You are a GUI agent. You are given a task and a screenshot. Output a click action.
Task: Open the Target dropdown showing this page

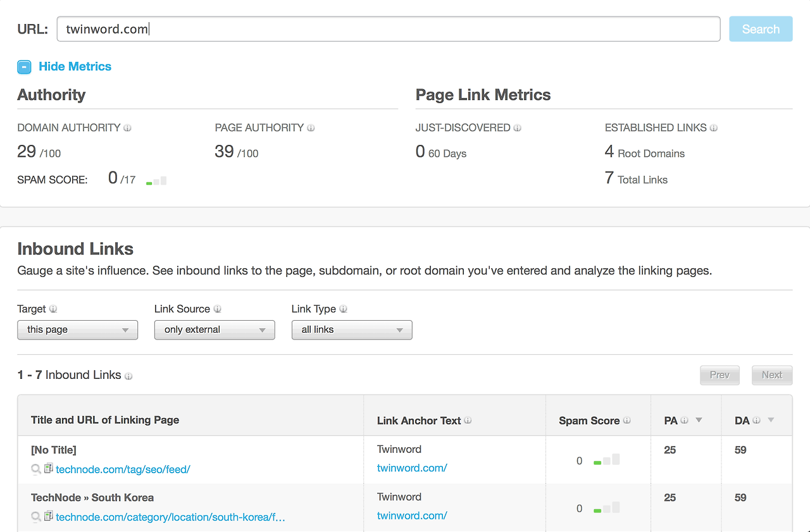tap(77, 330)
